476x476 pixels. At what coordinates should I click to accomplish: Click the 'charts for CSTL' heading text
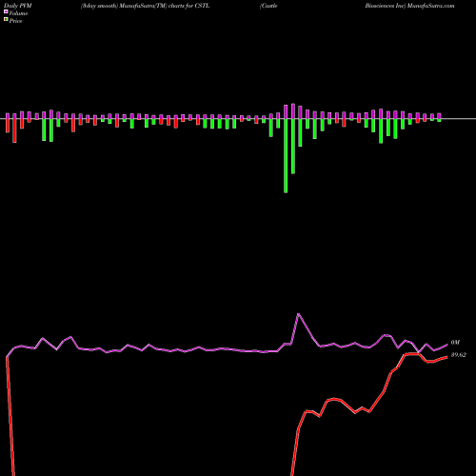coord(188,6)
